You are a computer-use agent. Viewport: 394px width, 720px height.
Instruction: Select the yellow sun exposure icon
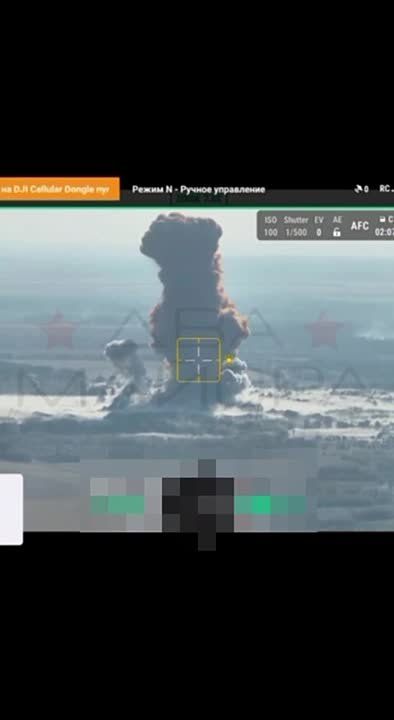click(x=230, y=358)
